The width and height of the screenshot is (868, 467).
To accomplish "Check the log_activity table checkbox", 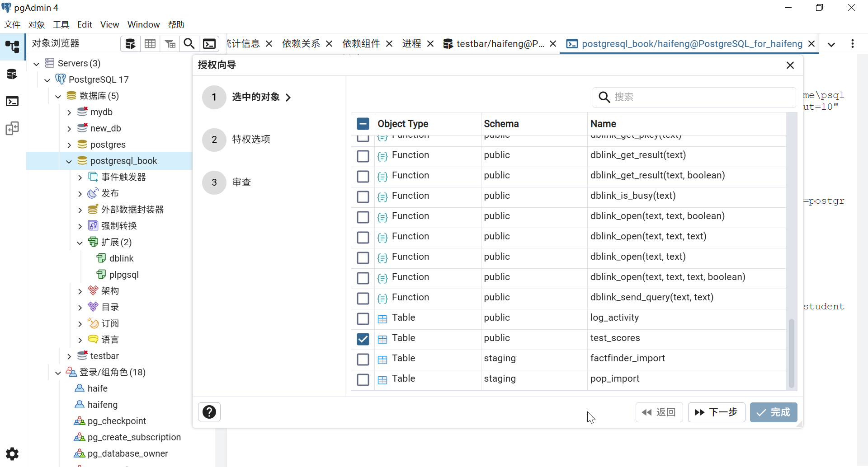I will pyautogui.click(x=363, y=318).
